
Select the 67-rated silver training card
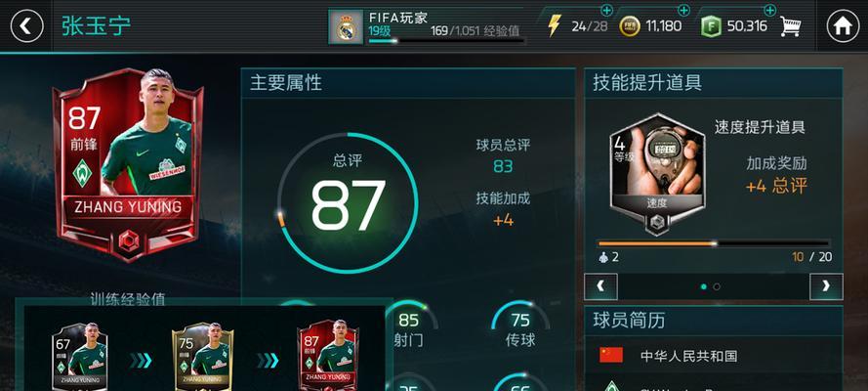[x=80, y=356]
